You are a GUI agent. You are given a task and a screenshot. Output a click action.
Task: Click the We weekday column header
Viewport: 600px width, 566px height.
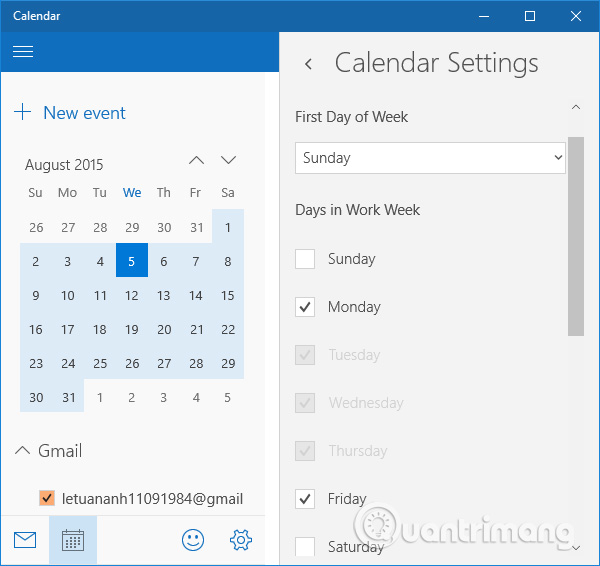pyautogui.click(x=132, y=192)
